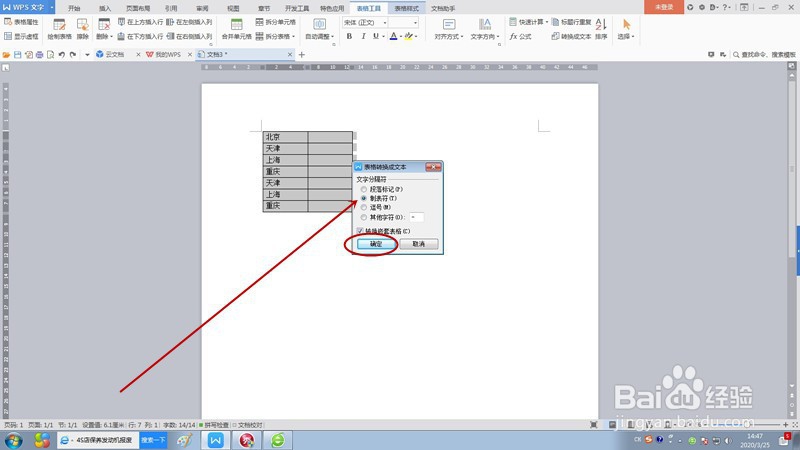This screenshot has width=800, height=450.
Task: Click 转换成文本 convert to text
Action: pos(571,36)
